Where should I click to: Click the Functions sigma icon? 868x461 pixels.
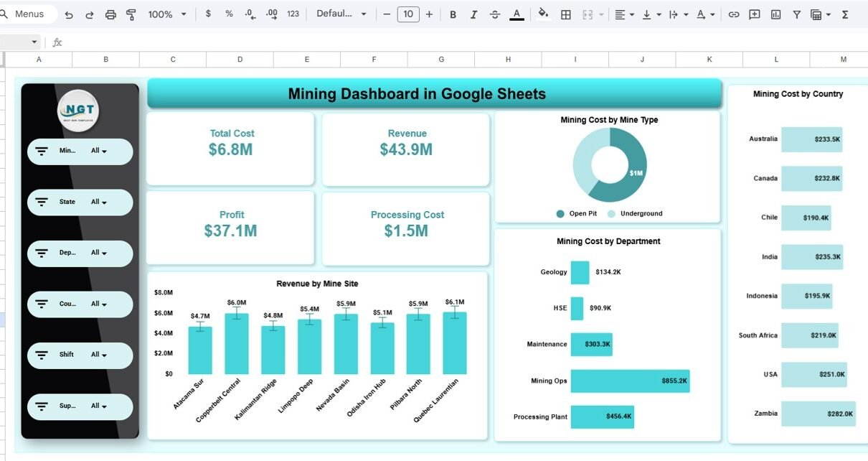(x=844, y=14)
